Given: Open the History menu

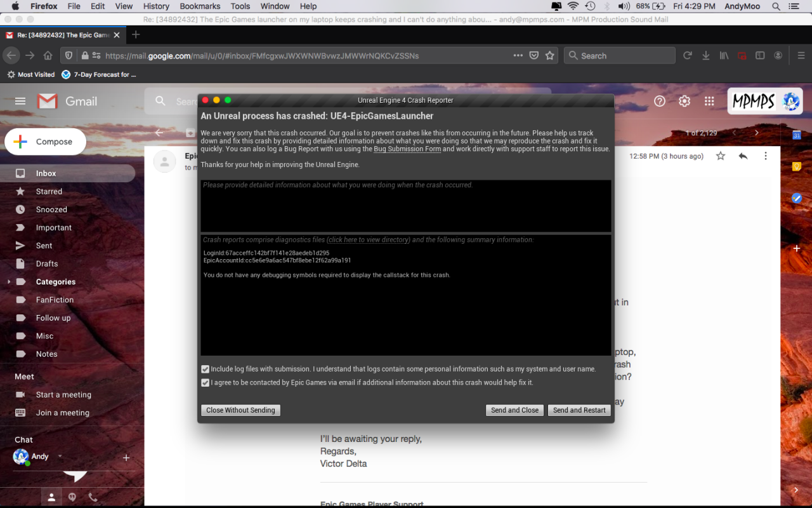Looking at the screenshot, I should click(x=156, y=6).
